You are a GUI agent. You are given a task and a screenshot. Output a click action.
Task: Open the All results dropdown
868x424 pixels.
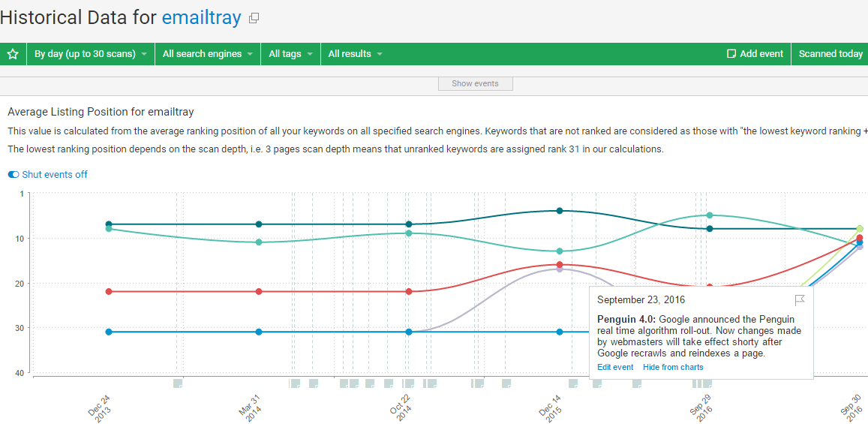[x=355, y=54]
